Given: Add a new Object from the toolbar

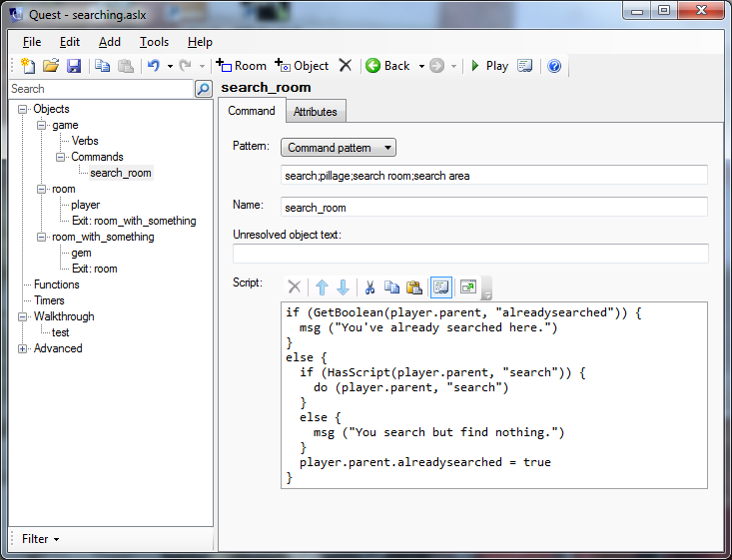Looking at the screenshot, I should [302, 66].
